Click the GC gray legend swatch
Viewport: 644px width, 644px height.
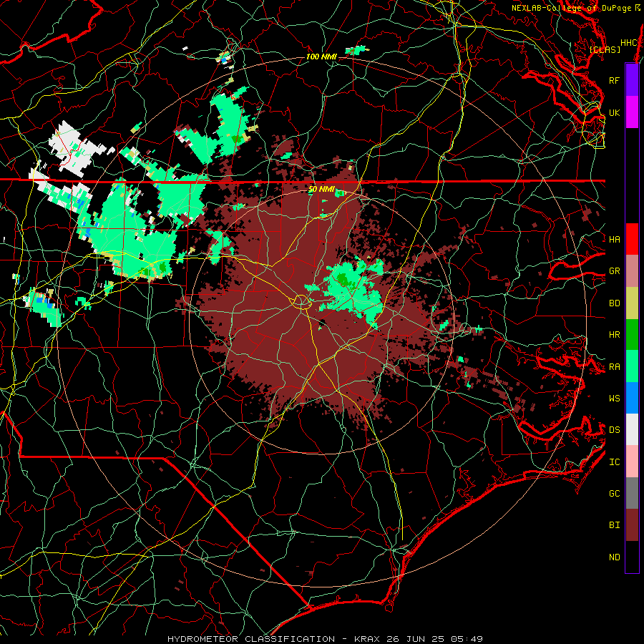pos(632,493)
